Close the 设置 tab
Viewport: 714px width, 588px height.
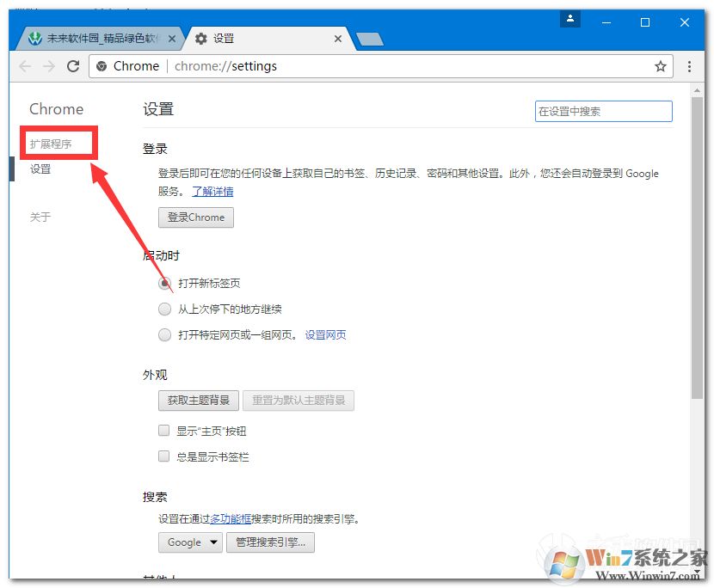(x=338, y=39)
